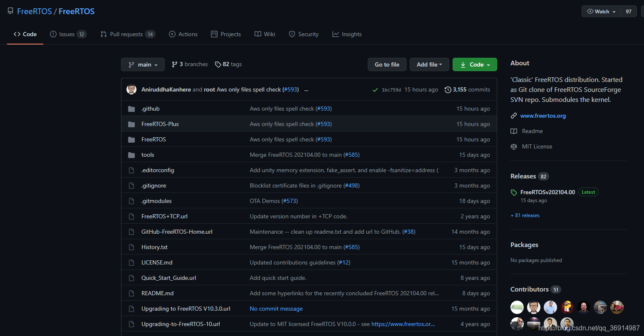644x336 pixels.
Task: Open the 3 branches link
Action: point(190,64)
